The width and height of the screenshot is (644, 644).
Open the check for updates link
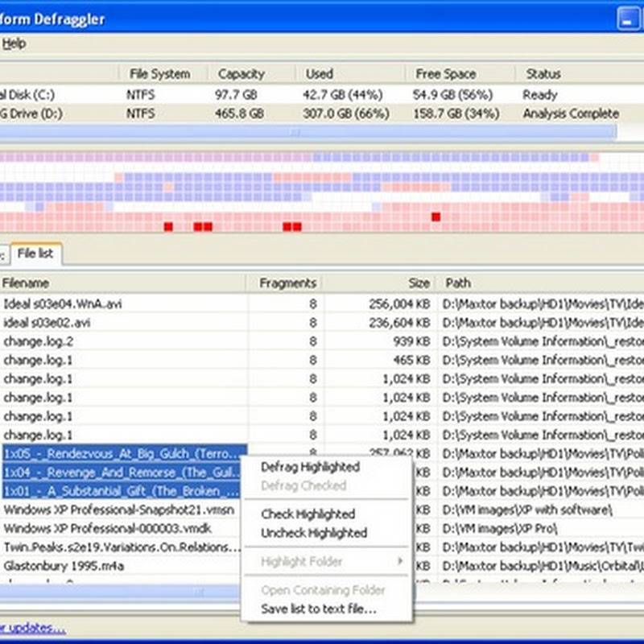tap(33, 628)
